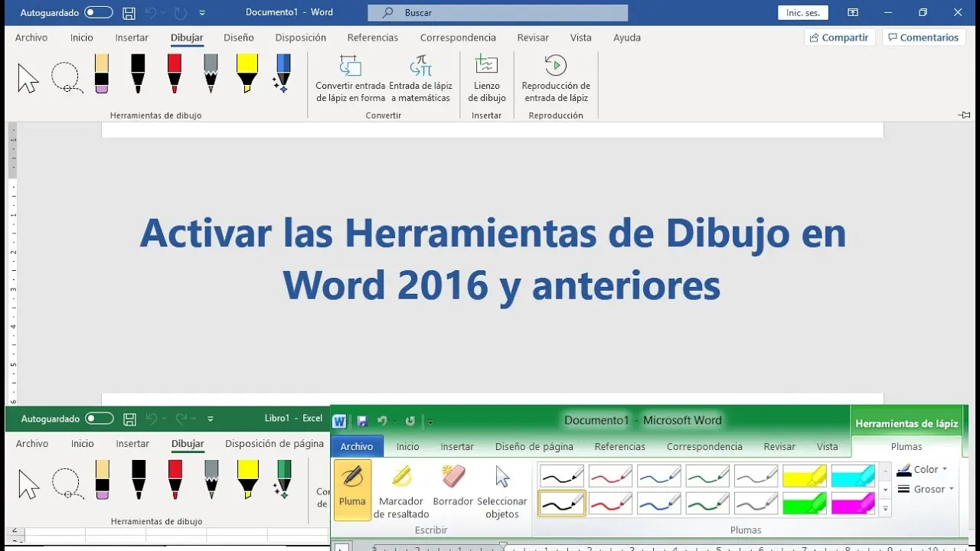Viewport: 980px width, 551px height.
Task: Open blue Archivo tab in Microsoft Word
Action: [x=357, y=446]
